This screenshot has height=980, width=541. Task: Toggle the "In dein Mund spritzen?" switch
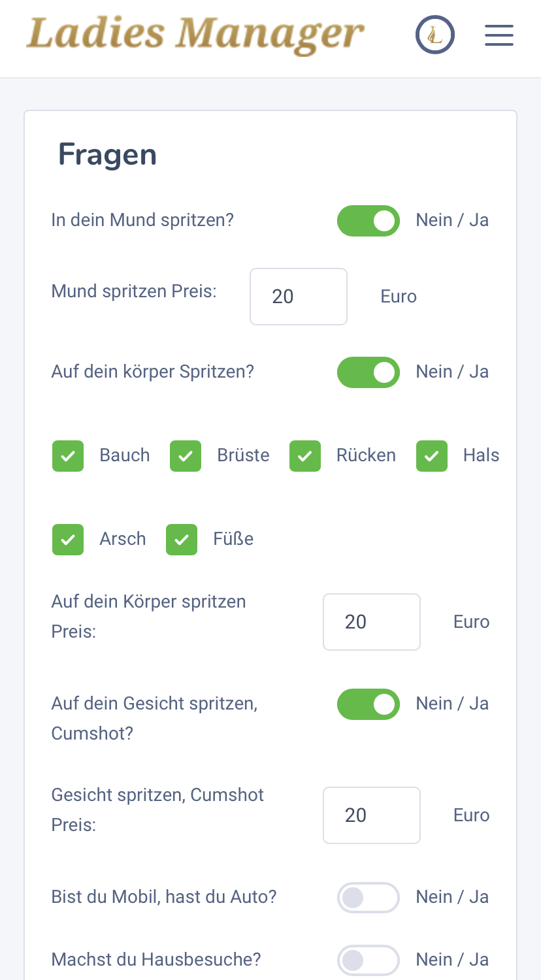click(x=368, y=221)
